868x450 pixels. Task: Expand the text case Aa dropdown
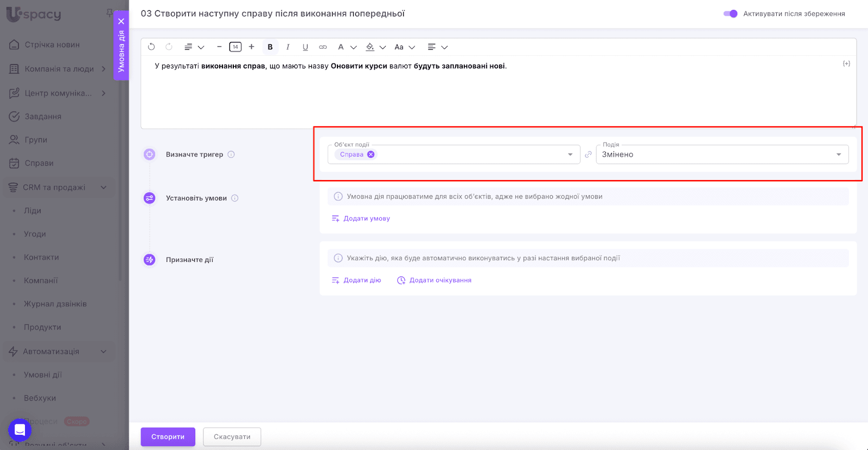(404, 47)
